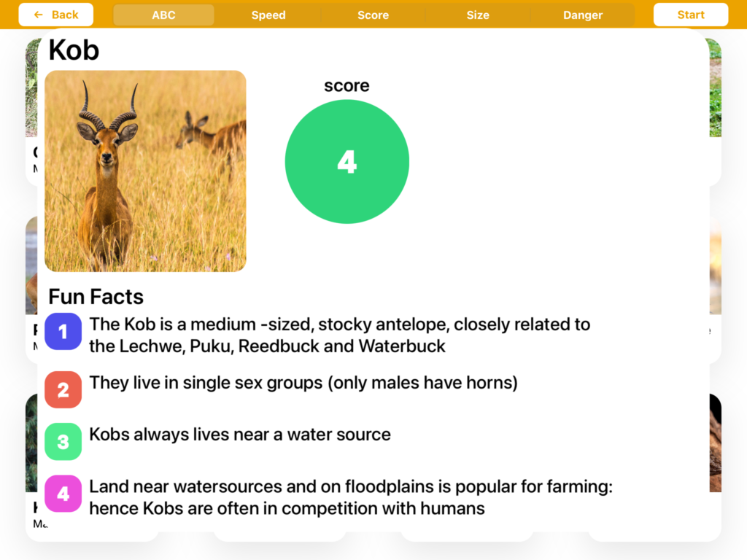Viewport: 747px width, 560px height.
Task: Tap the pink number 4 fact badge
Action: pos(63,494)
